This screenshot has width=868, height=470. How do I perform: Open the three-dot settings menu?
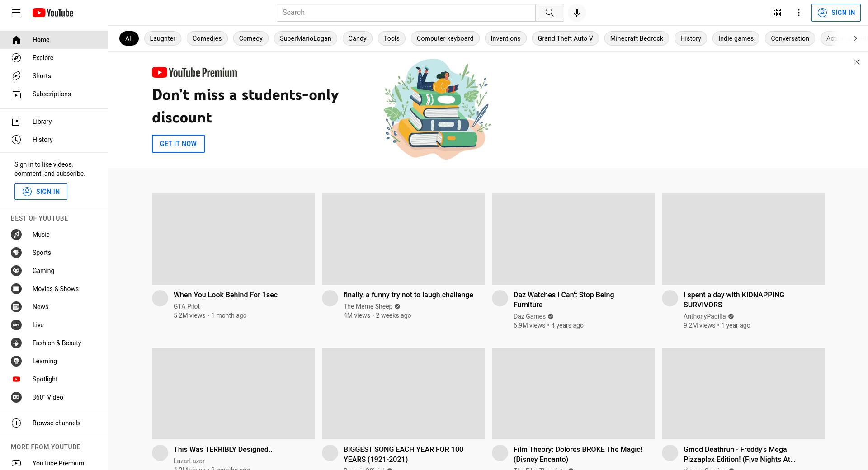tap(799, 13)
